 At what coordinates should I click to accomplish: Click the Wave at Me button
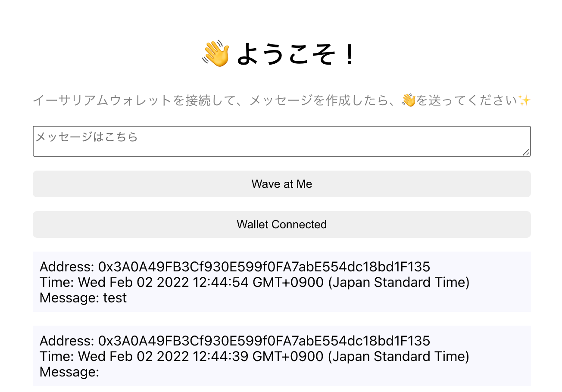[x=282, y=184]
